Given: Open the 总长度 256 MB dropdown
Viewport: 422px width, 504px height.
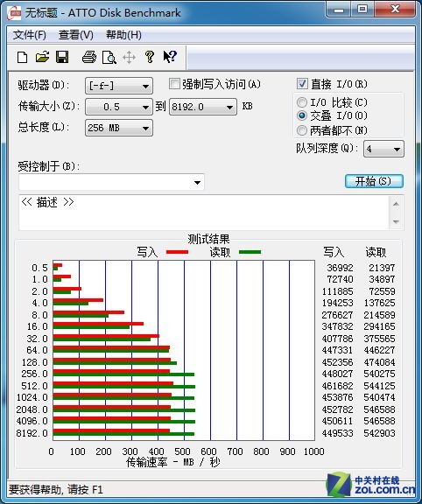Looking at the screenshot, I should pos(119,128).
